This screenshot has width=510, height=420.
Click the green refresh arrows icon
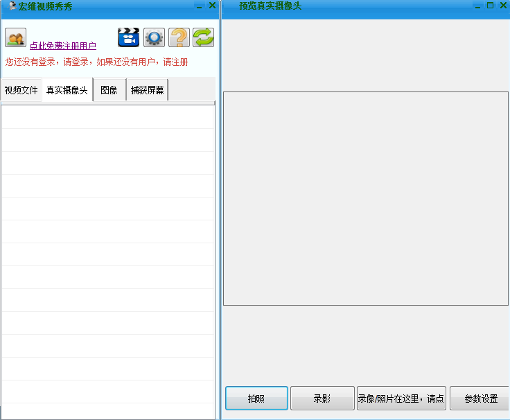(203, 37)
